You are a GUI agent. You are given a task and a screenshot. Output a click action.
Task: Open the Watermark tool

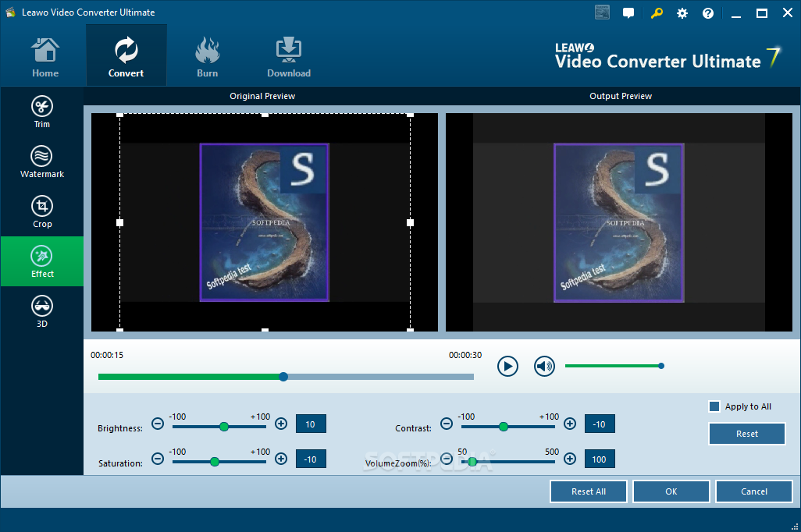click(42, 161)
